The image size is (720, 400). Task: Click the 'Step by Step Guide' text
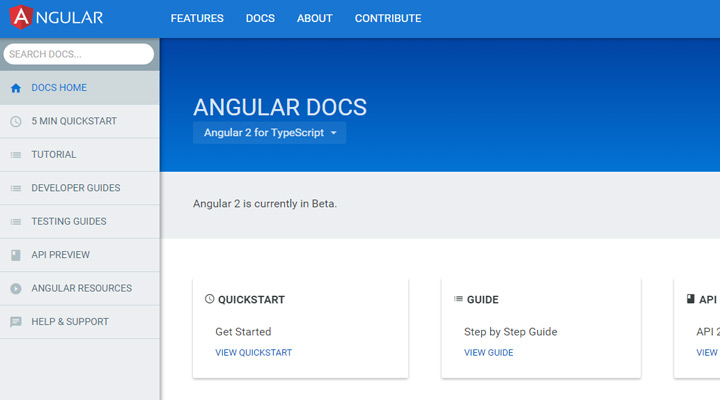coord(511,332)
